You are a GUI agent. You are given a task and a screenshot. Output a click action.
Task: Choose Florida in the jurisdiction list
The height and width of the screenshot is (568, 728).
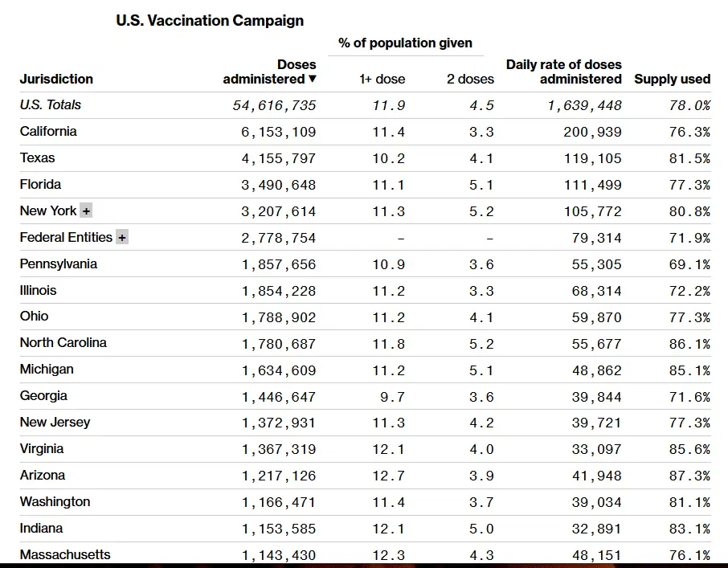[40, 184]
